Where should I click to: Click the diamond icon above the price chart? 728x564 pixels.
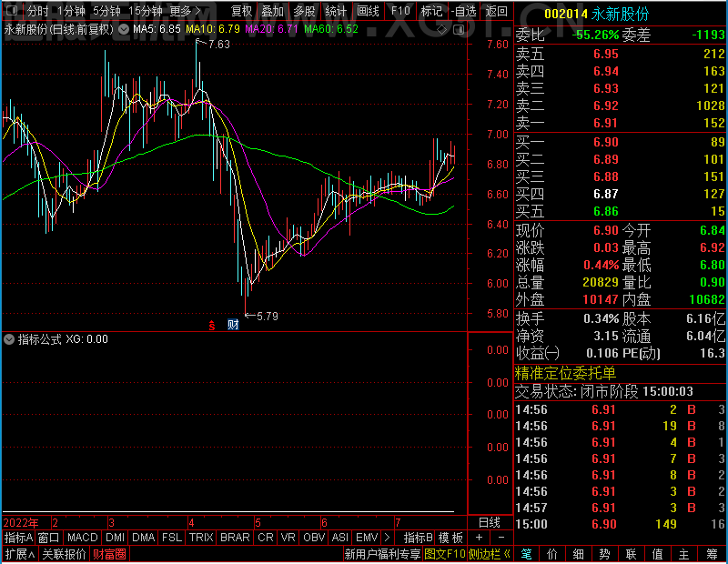click(442, 30)
